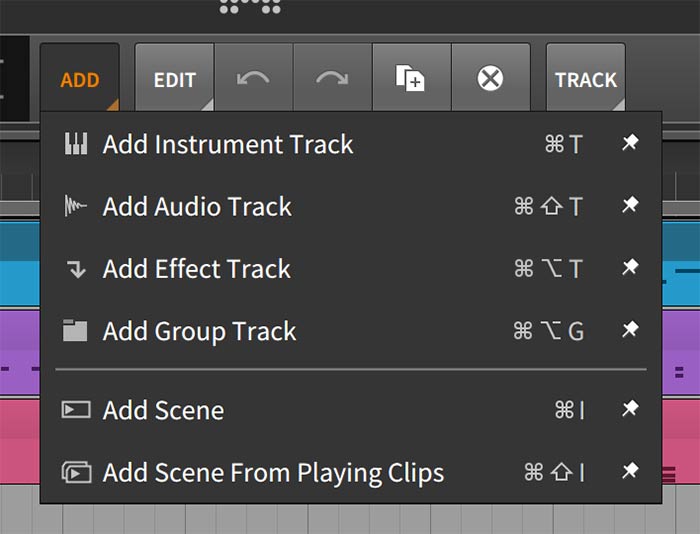Expand the TRACK dropdown menu
The width and height of the screenshot is (700, 534).
tap(586, 78)
